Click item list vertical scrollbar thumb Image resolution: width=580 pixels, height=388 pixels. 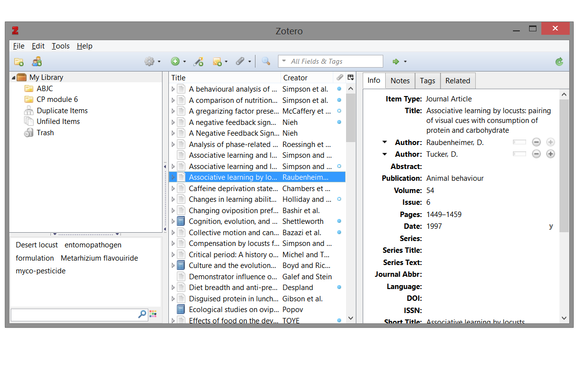pos(350,118)
